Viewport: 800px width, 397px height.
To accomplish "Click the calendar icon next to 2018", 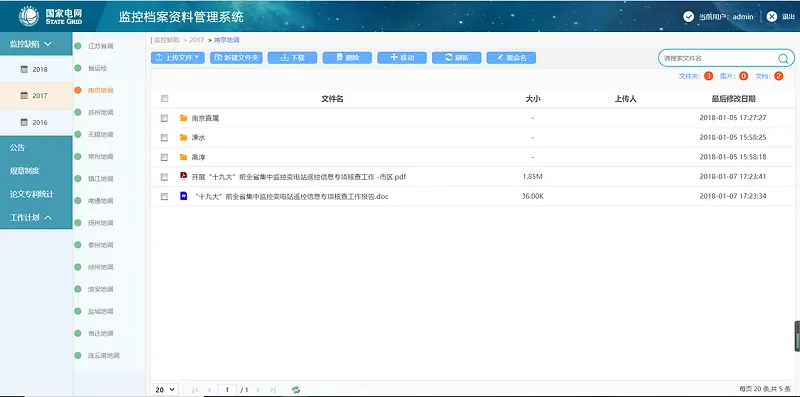I will pos(24,69).
